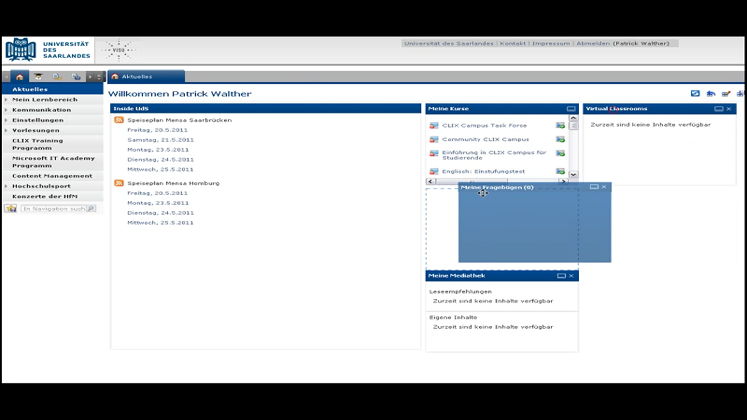Minimize the Meine Kurse panel
747x420 pixels.
571,109
